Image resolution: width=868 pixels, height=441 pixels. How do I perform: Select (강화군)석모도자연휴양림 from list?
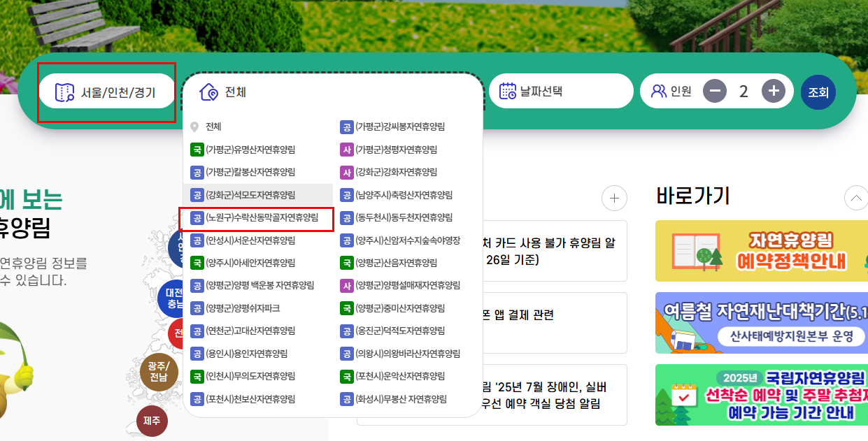pyautogui.click(x=257, y=194)
